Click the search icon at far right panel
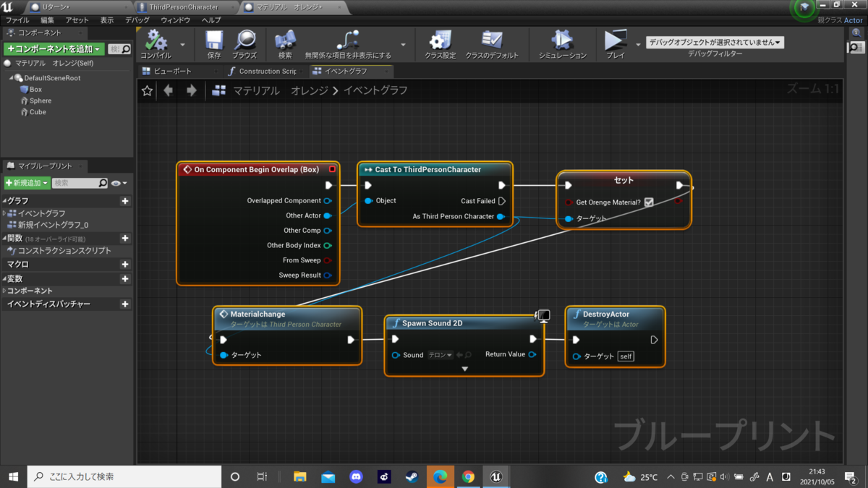The height and width of the screenshot is (488, 868). point(855,48)
